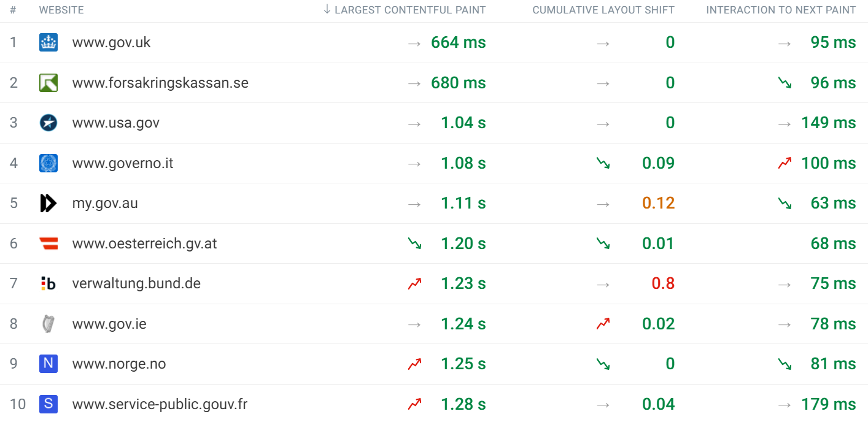Click the green CLS trend arrow for www.oesterreich.gv.at
Screen dimensions: 868x422
pos(603,244)
